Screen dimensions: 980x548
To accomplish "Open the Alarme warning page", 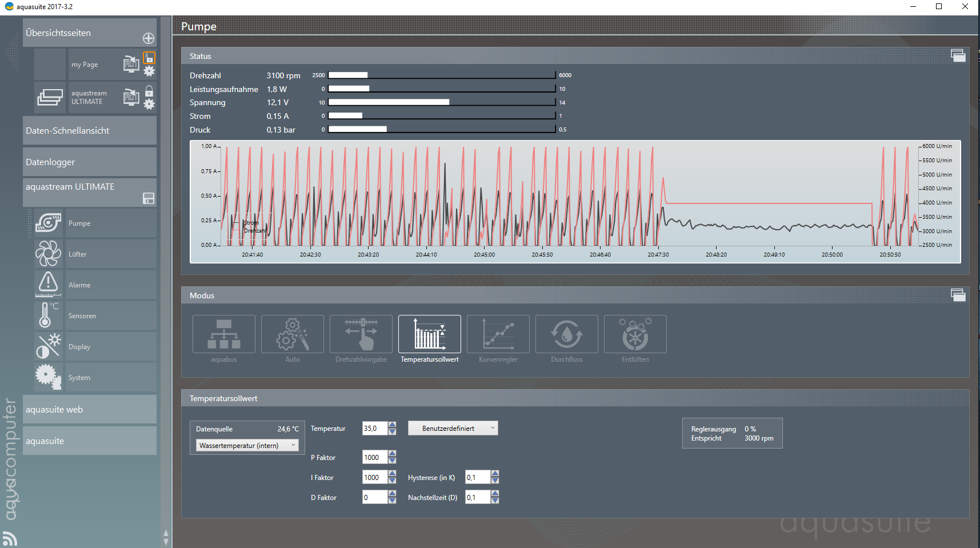I will 49,285.
